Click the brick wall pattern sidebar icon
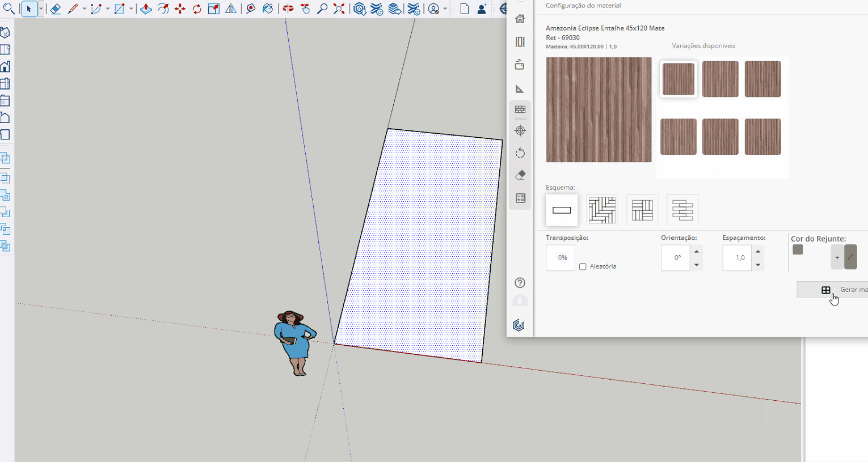Image resolution: width=868 pixels, height=462 pixels. tap(520, 109)
